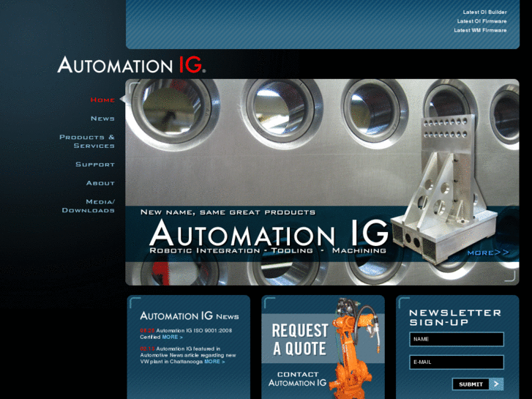Focus the E-MAIL input field

(457, 362)
